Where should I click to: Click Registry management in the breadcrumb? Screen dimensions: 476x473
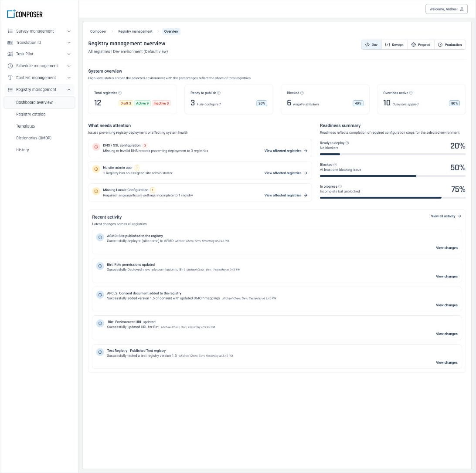pyautogui.click(x=135, y=31)
